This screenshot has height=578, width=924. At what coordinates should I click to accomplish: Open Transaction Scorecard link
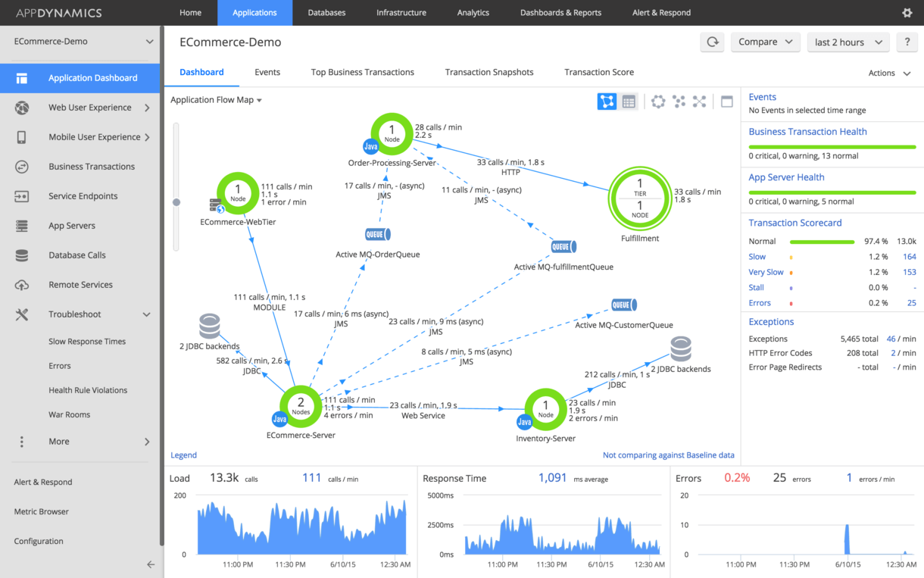point(795,223)
